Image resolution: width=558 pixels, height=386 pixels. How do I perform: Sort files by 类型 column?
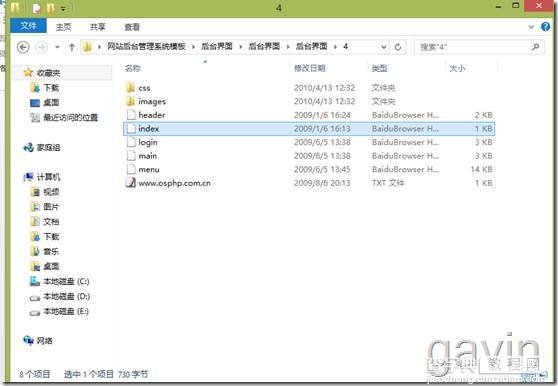(379, 68)
